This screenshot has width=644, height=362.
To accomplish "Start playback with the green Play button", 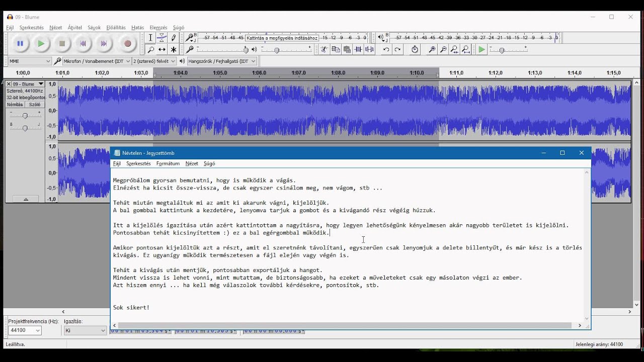I will 41,44.
